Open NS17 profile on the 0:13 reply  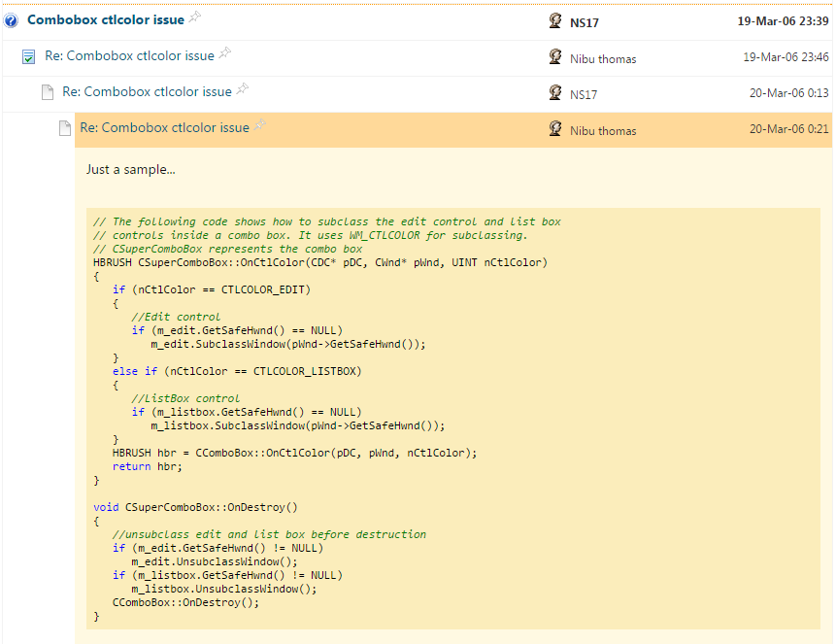pos(584,94)
